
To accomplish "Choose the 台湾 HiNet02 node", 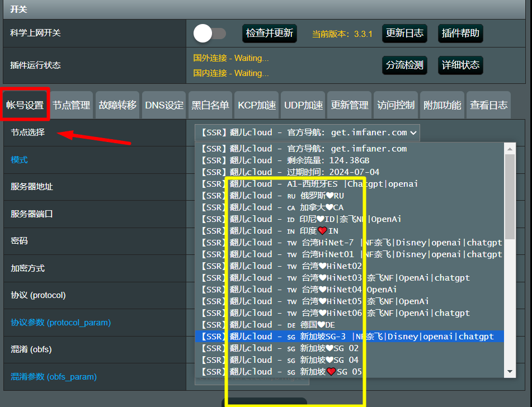I will (350, 266).
